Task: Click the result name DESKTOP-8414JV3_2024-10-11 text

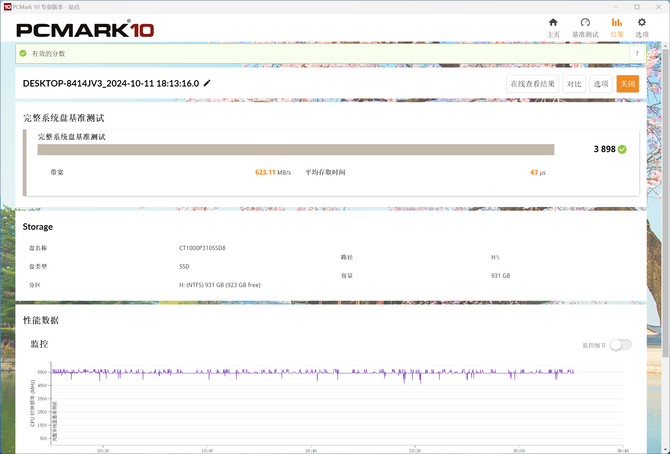Action: point(111,83)
